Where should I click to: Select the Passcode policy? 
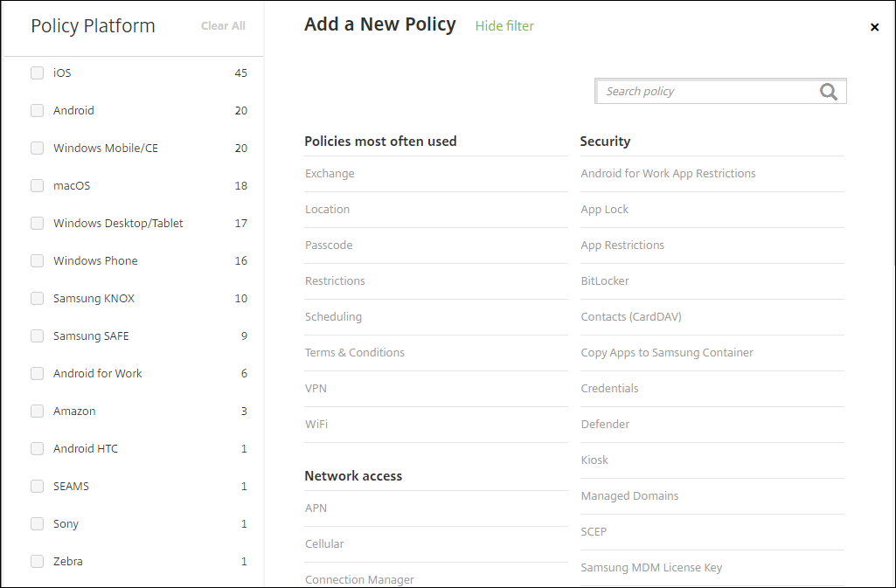click(x=329, y=246)
